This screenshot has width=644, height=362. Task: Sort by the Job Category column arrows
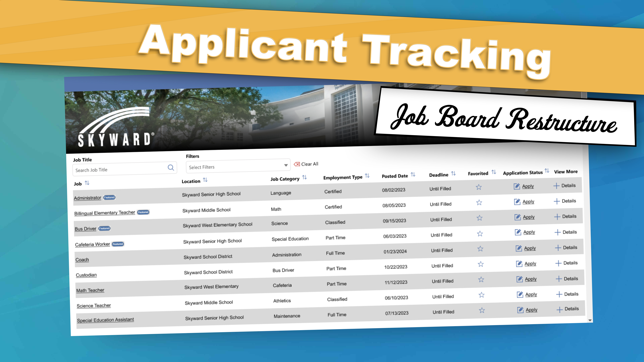pyautogui.click(x=304, y=177)
